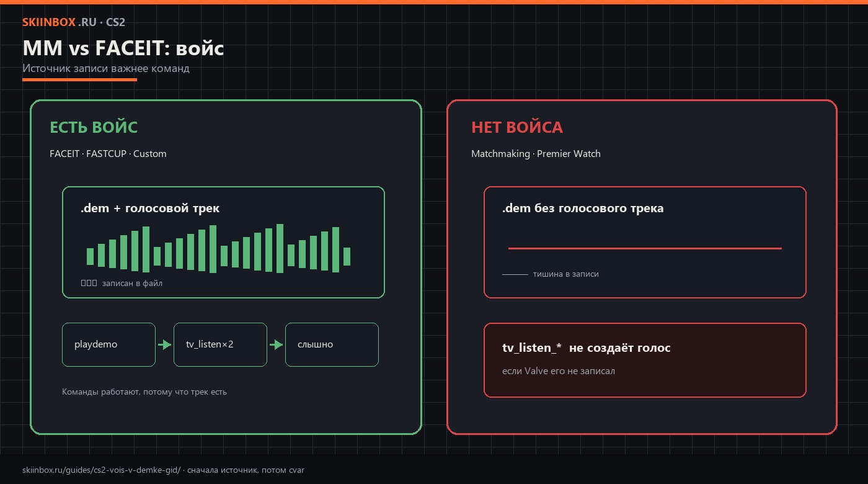This screenshot has height=484, width=868.
Task: Click the green voice waveform graphic
Action: pos(219,248)
